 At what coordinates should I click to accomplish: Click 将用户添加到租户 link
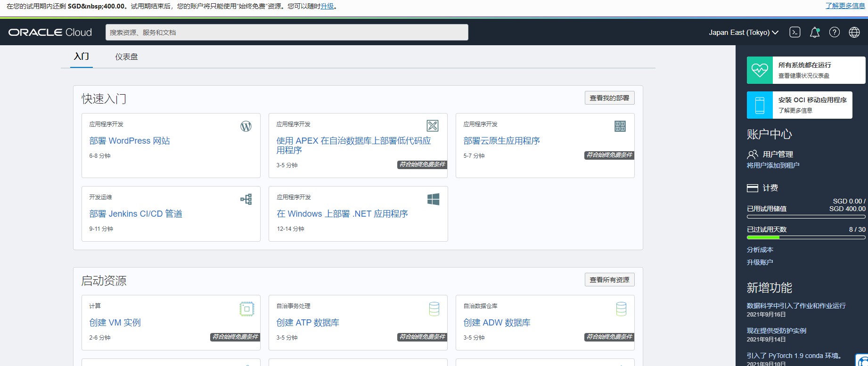pos(773,165)
